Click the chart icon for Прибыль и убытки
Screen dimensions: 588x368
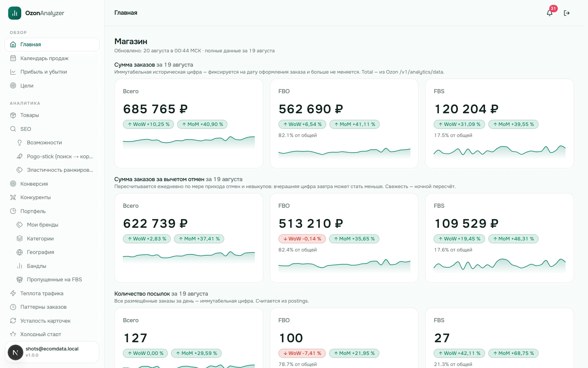[x=13, y=72]
